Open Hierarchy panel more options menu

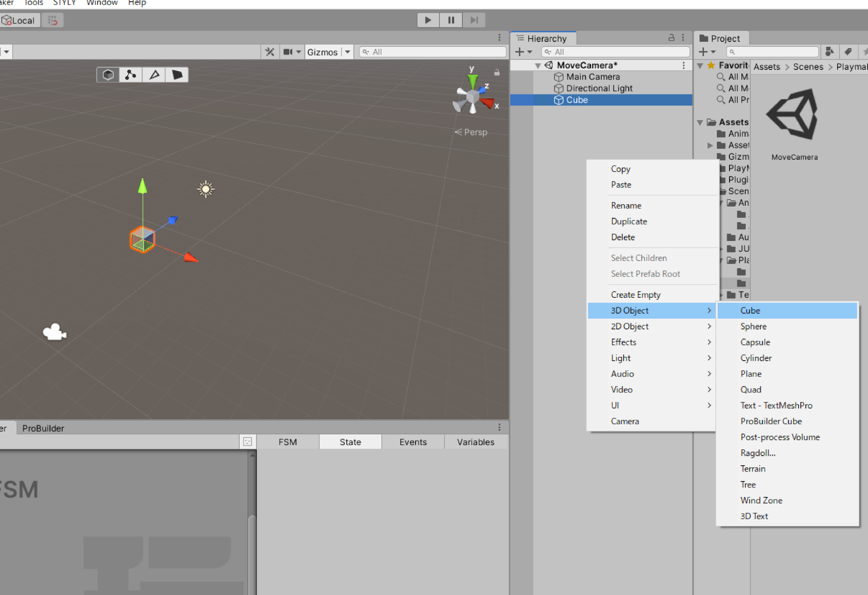(x=683, y=38)
